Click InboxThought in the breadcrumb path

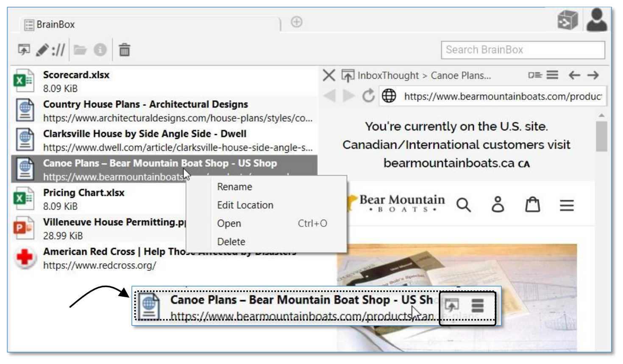pyautogui.click(x=388, y=76)
